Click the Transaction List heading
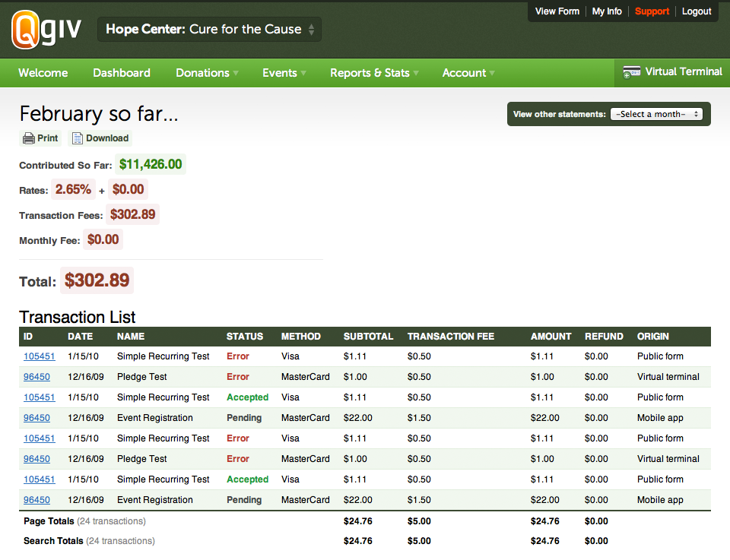Viewport: 730px width, 560px height. point(78,317)
